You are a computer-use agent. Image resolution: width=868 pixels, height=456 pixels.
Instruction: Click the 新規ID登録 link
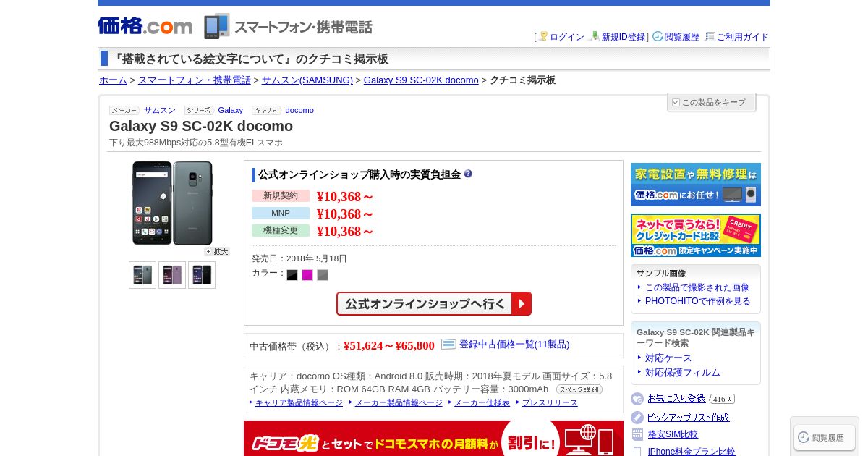[624, 37]
